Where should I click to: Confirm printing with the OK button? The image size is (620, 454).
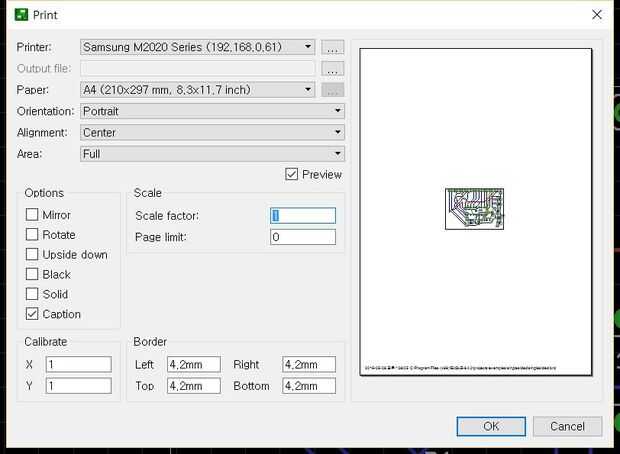pos(491,426)
